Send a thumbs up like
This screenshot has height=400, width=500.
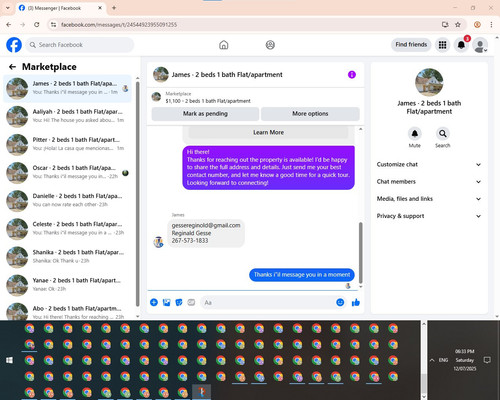pos(356,302)
